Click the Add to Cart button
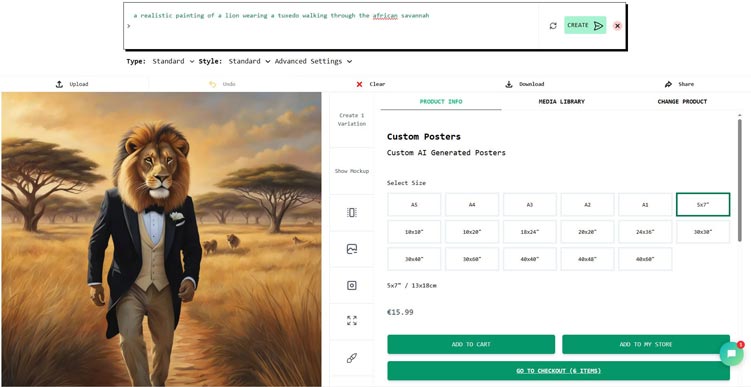The image size is (751, 387). coord(471,344)
